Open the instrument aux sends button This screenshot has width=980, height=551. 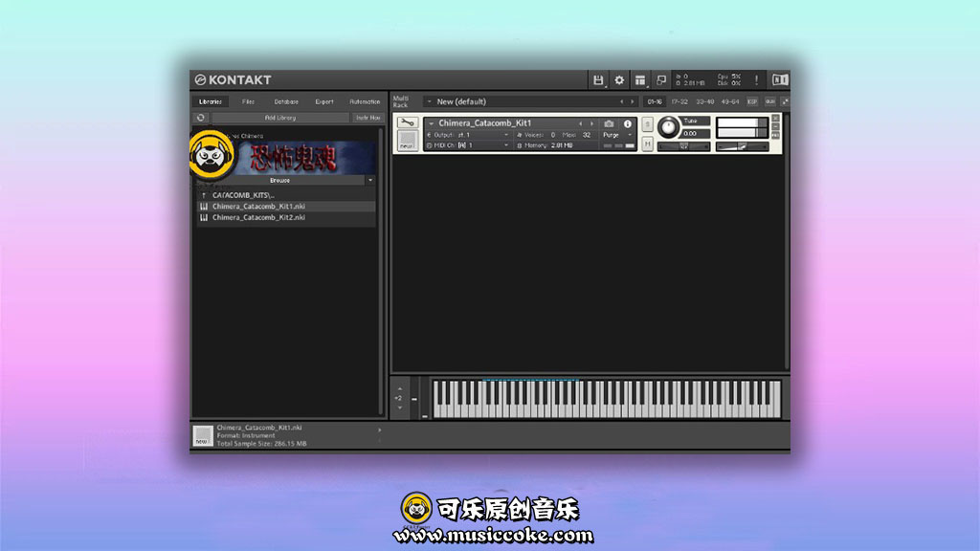point(775,135)
